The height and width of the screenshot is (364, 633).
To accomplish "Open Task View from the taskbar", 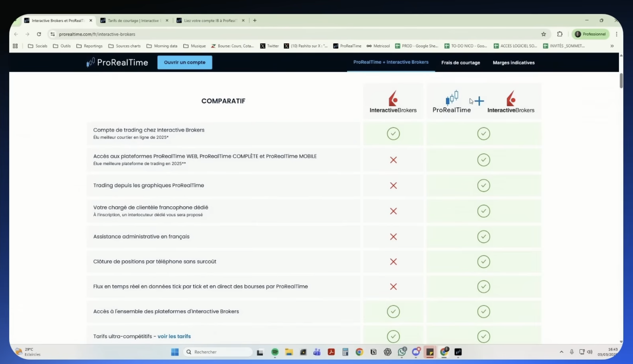I will tap(260, 352).
